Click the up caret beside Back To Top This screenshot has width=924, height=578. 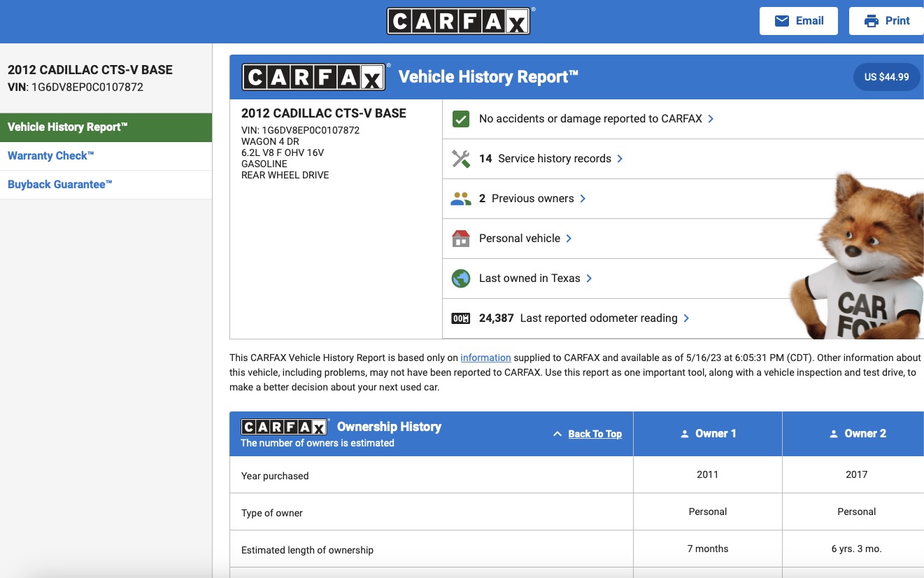pos(557,434)
